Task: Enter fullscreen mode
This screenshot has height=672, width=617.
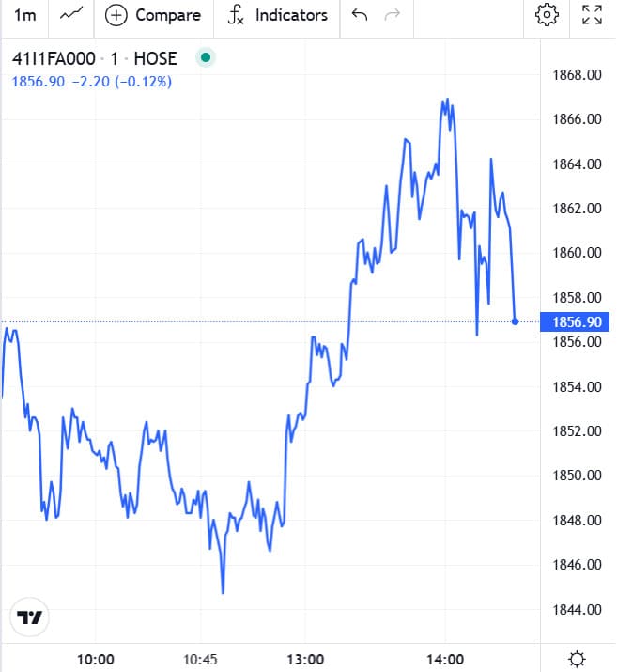Action: pyautogui.click(x=592, y=15)
